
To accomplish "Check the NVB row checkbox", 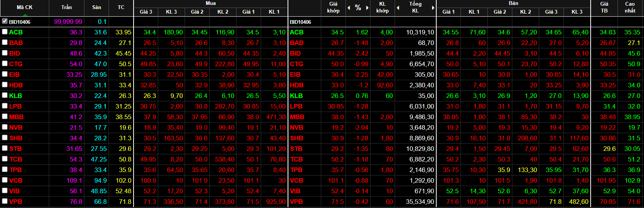I will click(5, 127).
